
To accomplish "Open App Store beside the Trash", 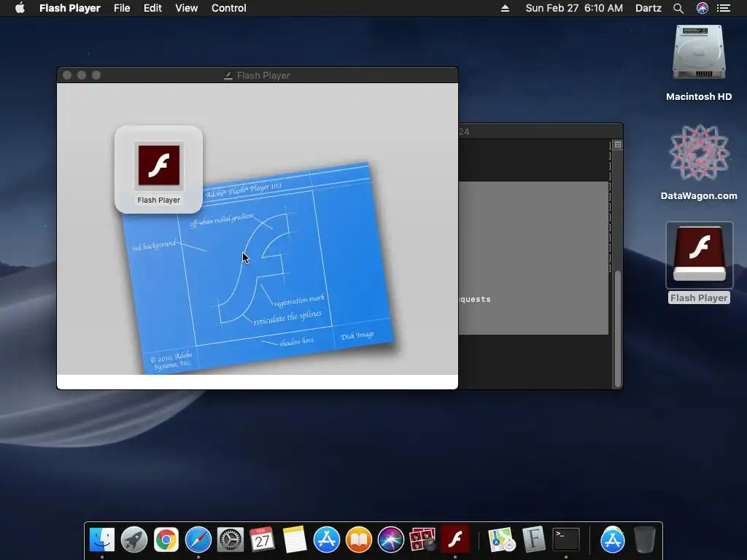I will point(612,540).
